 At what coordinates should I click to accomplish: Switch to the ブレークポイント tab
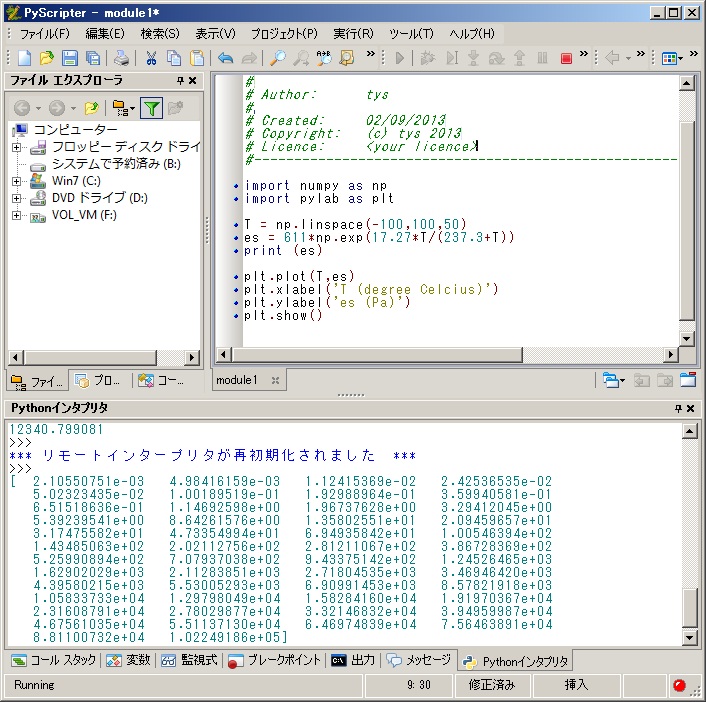tap(275, 661)
